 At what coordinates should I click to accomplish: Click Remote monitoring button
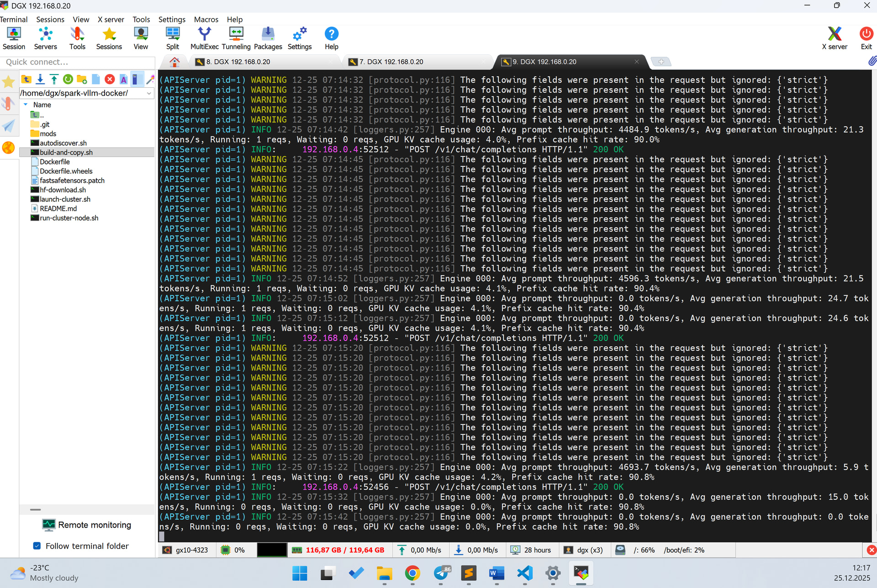pyautogui.click(x=87, y=525)
